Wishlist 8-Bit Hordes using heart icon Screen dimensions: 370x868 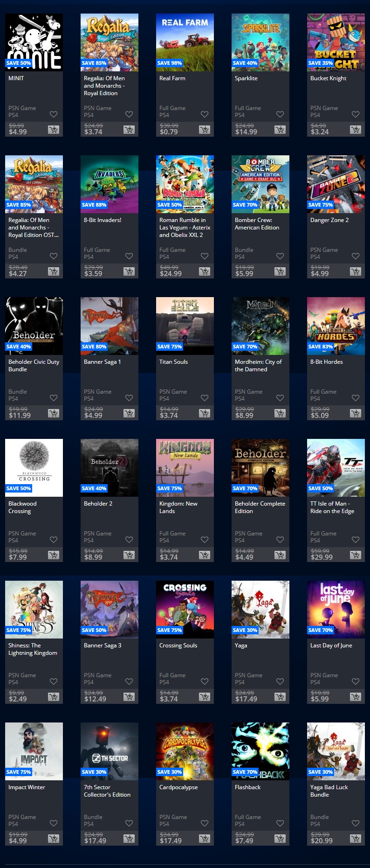point(356,398)
